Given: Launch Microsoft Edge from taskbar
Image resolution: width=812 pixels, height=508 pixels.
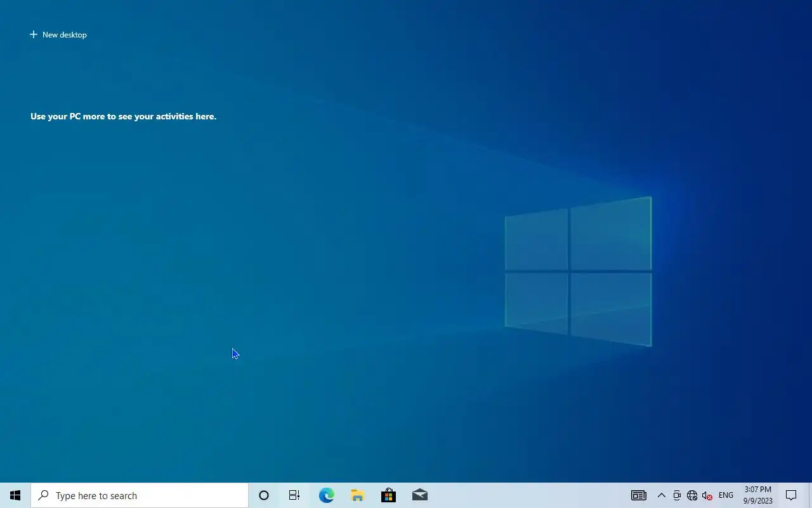Looking at the screenshot, I should coord(326,495).
